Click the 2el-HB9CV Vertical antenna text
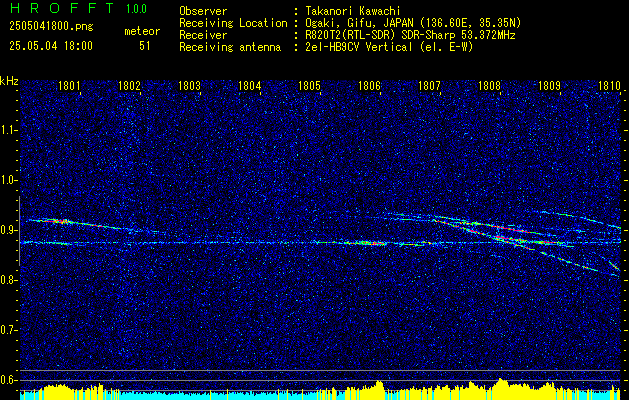629x400 pixels. [x=390, y=47]
